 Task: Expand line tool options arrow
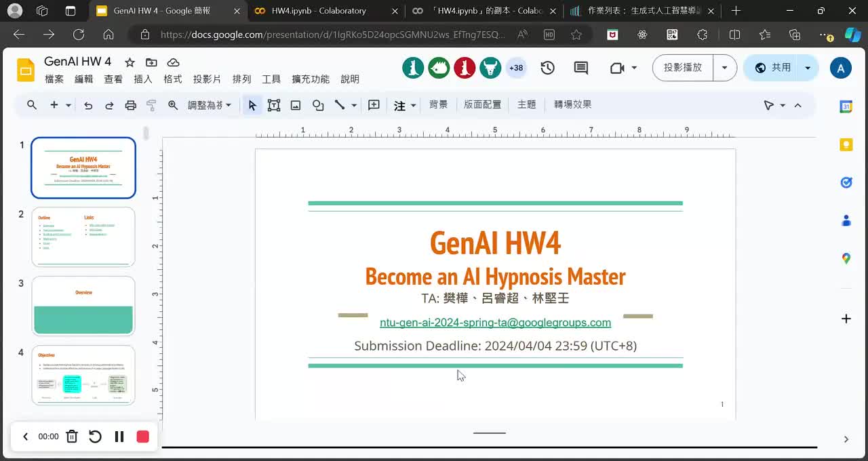354,106
